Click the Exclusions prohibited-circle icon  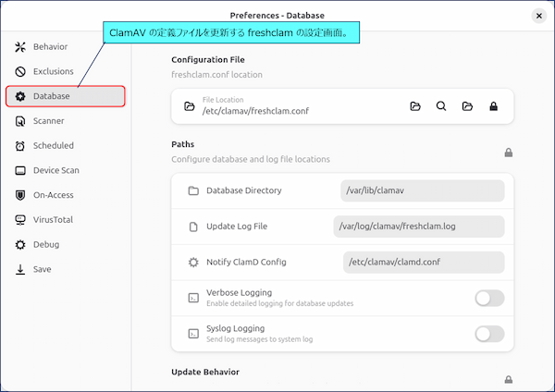click(x=20, y=71)
